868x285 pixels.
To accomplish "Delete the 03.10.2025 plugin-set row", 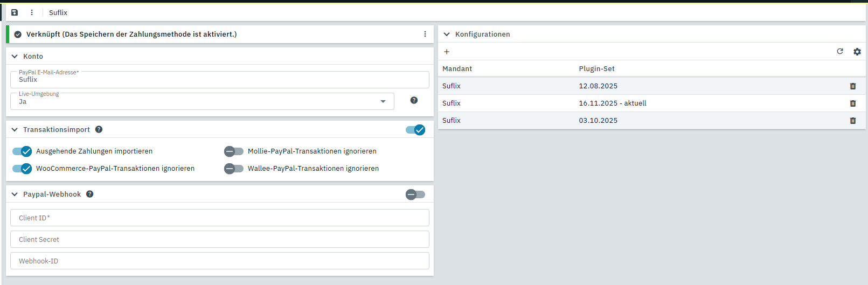I will pyautogui.click(x=853, y=121).
